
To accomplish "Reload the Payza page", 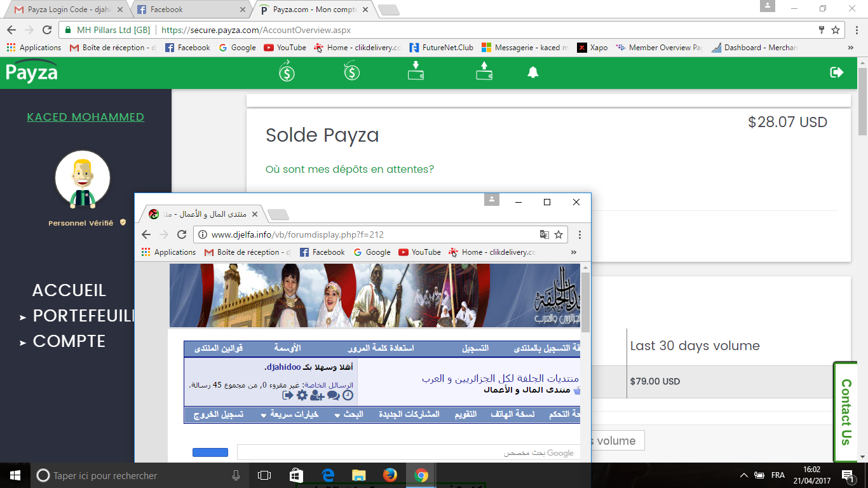I will point(47,30).
